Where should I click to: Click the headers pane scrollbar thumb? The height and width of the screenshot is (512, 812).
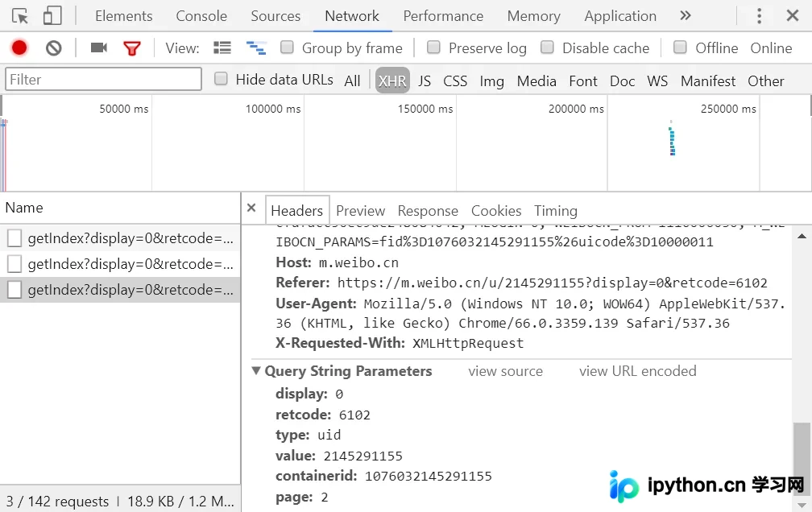[801, 457]
